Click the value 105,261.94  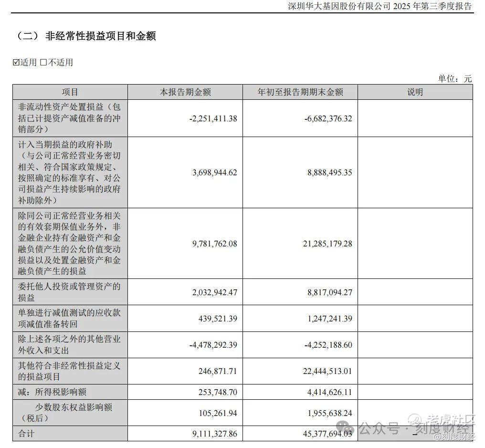point(218,413)
